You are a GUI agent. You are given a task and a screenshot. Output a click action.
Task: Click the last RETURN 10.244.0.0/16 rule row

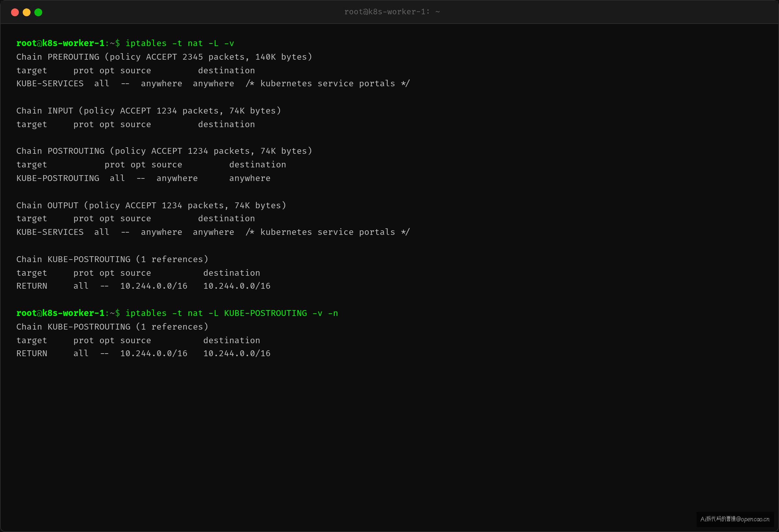[143, 354]
